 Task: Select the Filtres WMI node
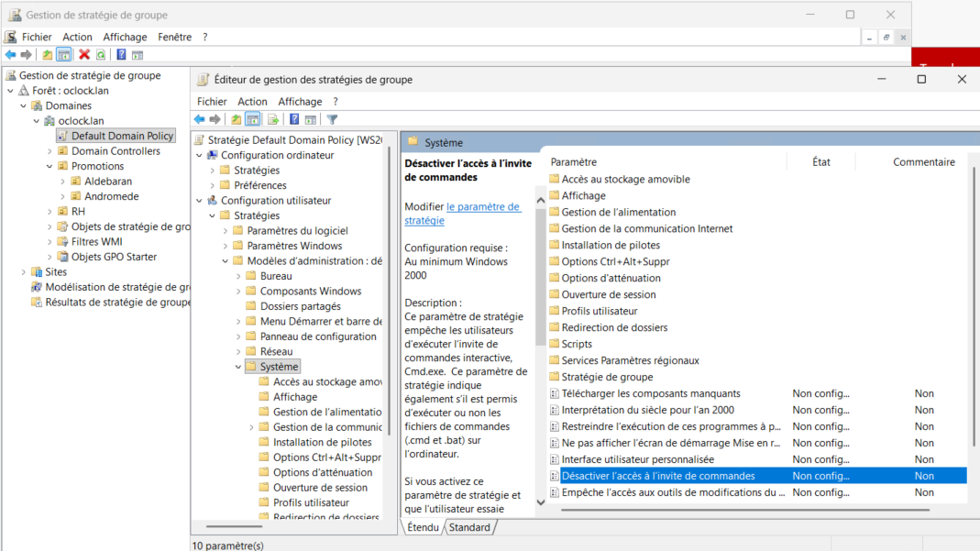coord(96,242)
